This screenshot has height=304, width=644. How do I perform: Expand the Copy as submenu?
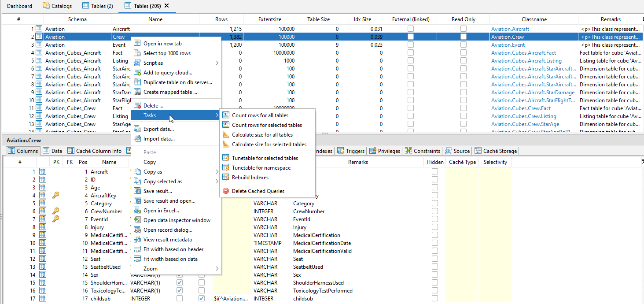tap(176, 171)
